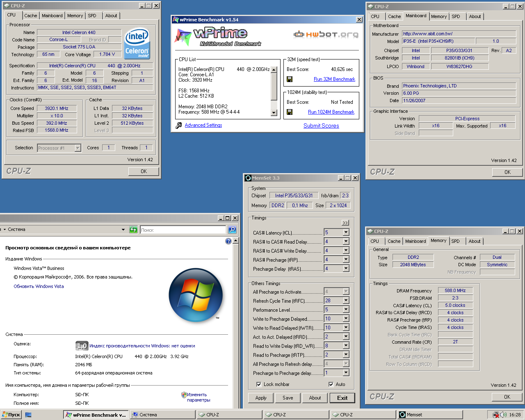Open the Performance Level dropdown
525x420 pixels.
pyautogui.click(x=346, y=309)
